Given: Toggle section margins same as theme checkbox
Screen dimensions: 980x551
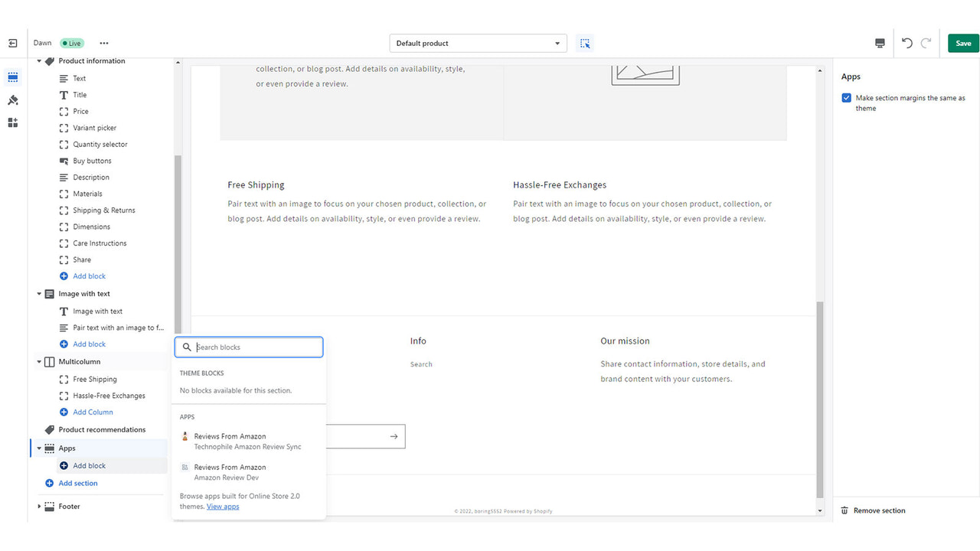Looking at the screenshot, I should (846, 98).
